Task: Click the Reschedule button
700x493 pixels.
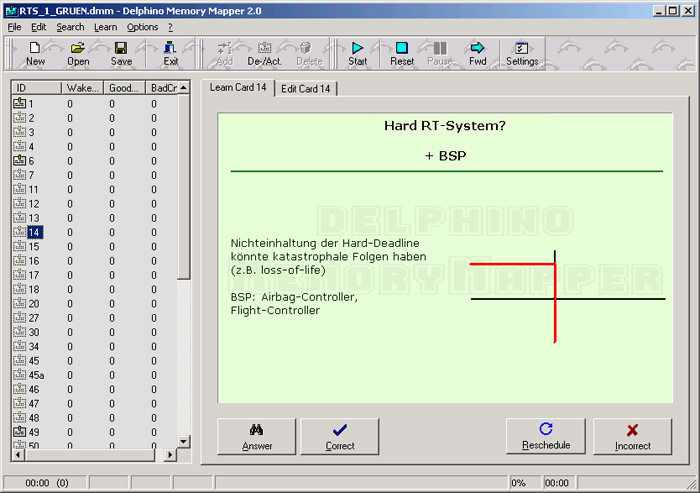Action: (x=546, y=436)
